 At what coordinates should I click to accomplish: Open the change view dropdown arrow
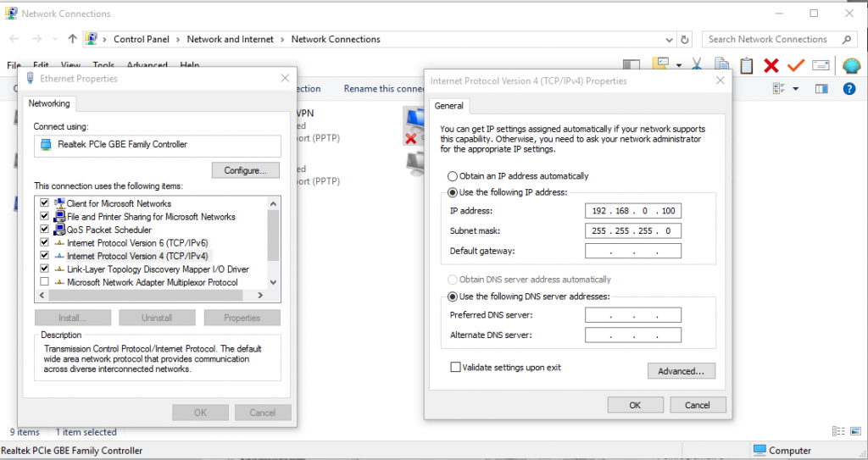(795, 89)
